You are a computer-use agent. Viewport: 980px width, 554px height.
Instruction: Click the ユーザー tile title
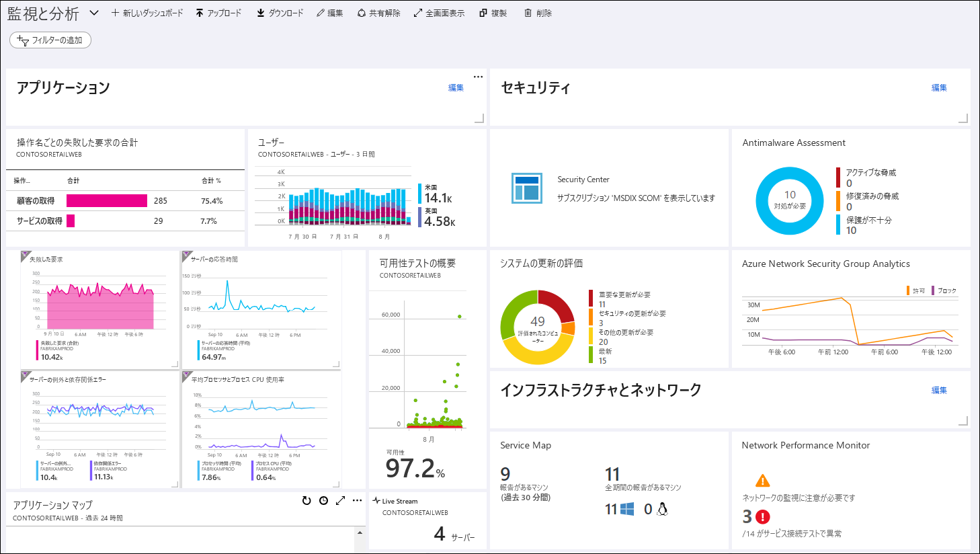(272, 143)
